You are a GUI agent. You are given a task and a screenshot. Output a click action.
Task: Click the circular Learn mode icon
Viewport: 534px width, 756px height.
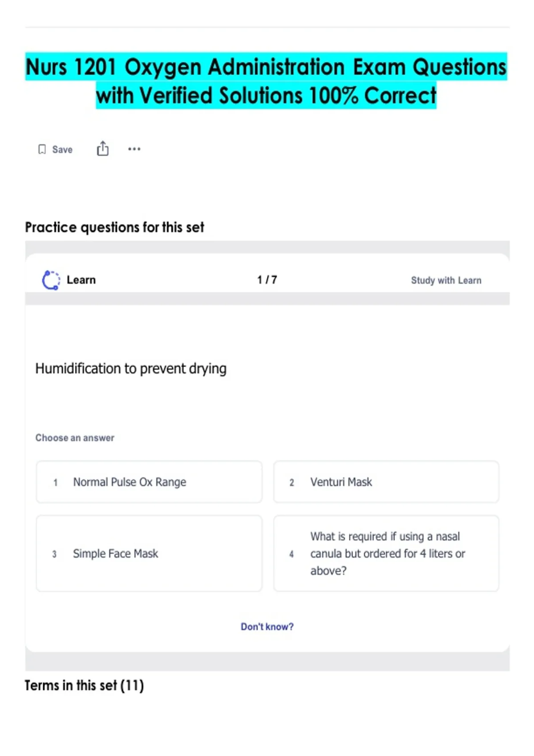(x=51, y=280)
